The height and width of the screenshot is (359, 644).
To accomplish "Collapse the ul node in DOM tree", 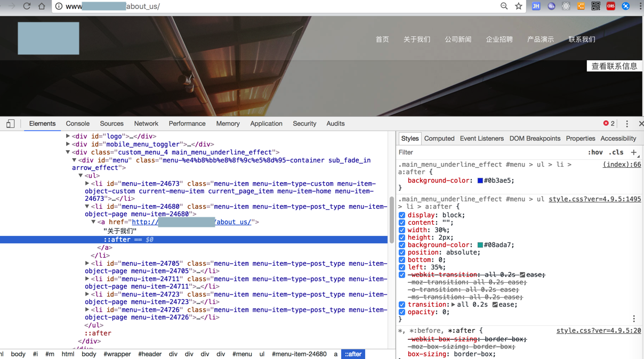I will [80, 175].
